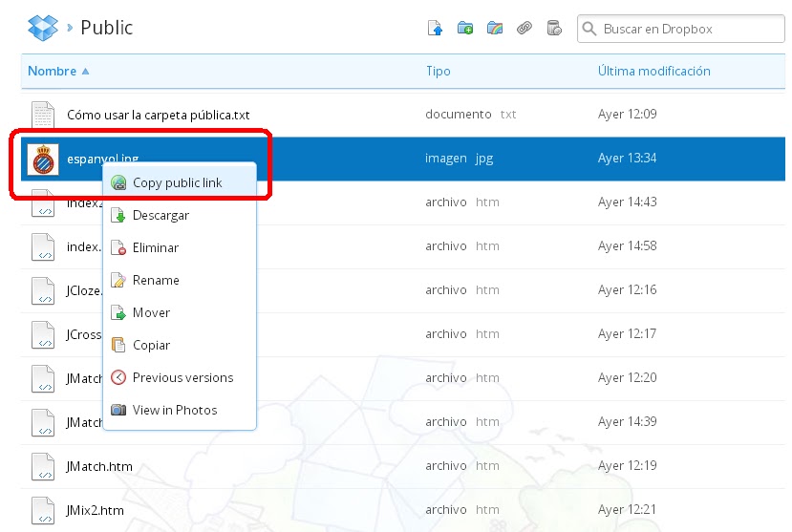This screenshot has width=792, height=532.
Task: Click the get link chain icon
Action: coord(524,29)
